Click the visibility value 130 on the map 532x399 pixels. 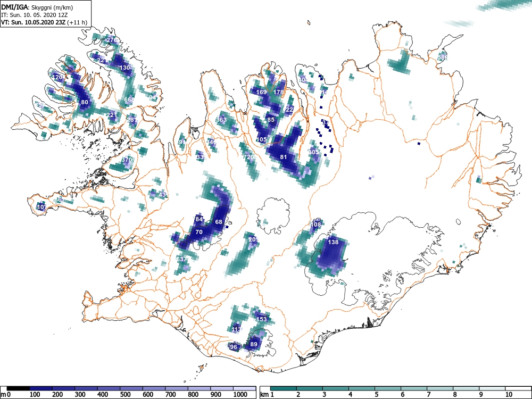(125, 68)
